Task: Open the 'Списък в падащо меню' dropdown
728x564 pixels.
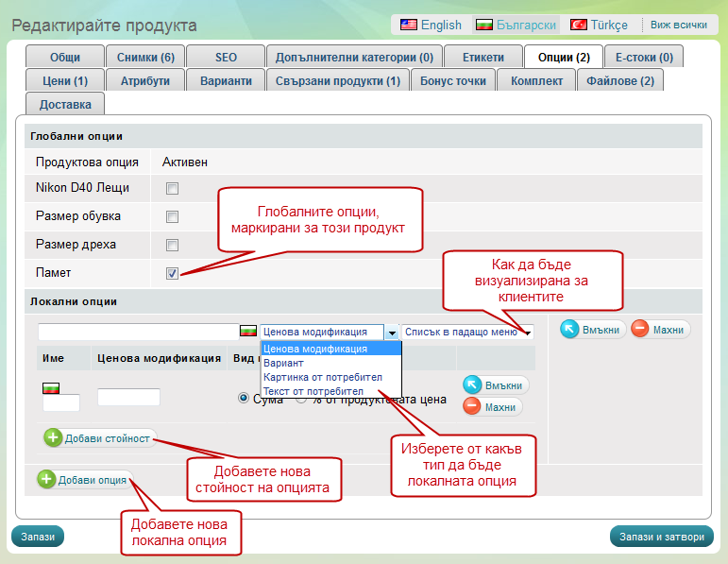Action: [x=467, y=333]
